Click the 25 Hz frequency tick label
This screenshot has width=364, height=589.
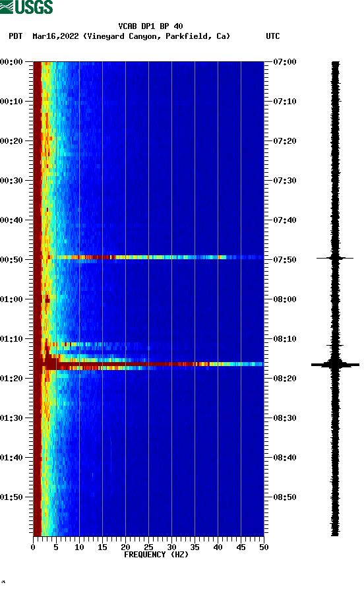pyautogui.click(x=148, y=547)
